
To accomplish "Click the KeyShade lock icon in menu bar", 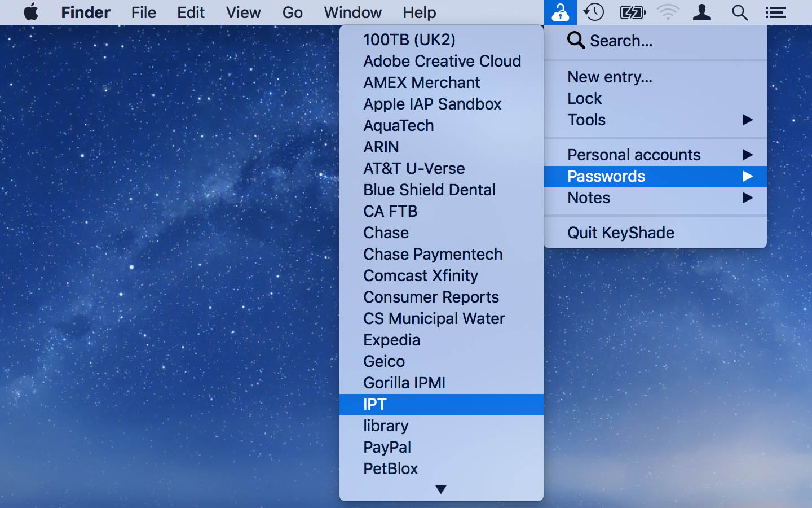I will pyautogui.click(x=560, y=12).
